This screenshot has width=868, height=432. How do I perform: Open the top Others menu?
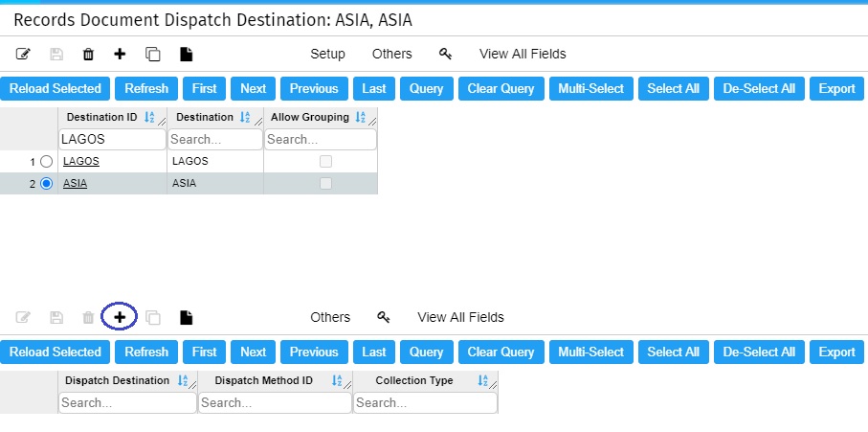tap(392, 54)
